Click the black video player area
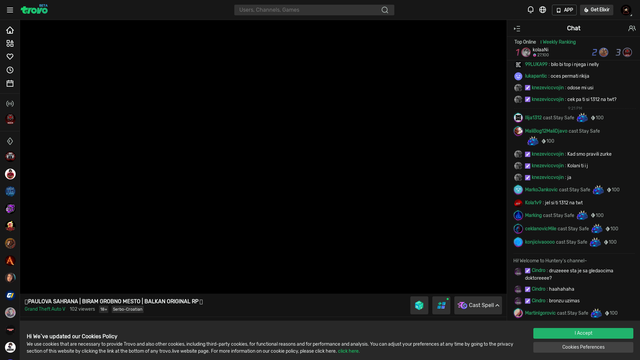The width and height of the screenshot is (640, 360). 263,157
